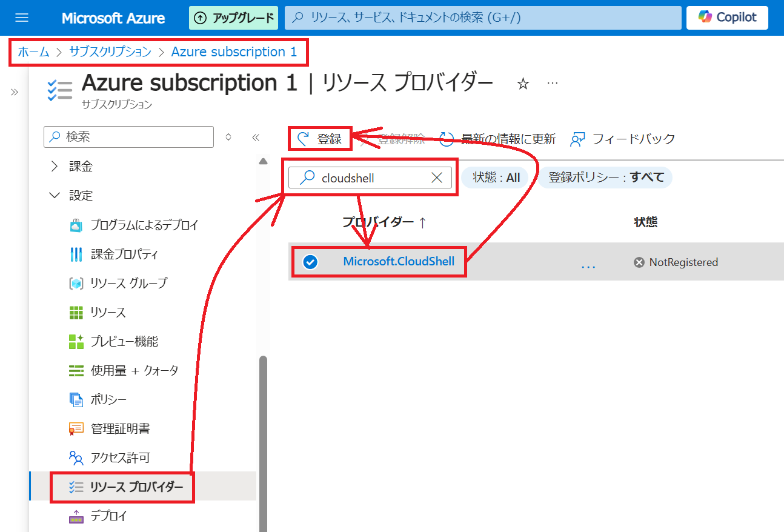Click the cloudshell provider filter field
The width and height of the screenshot is (784, 532).
(x=370, y=178)
